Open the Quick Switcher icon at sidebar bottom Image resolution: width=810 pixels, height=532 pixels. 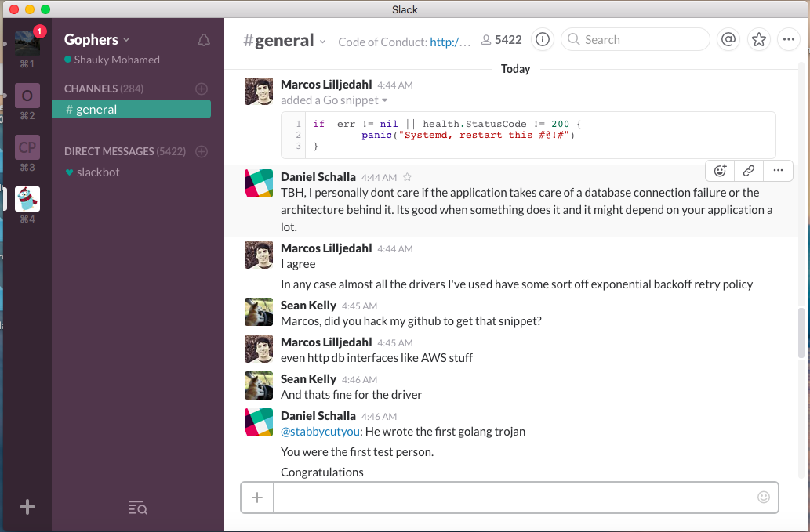tap(137, 508)
